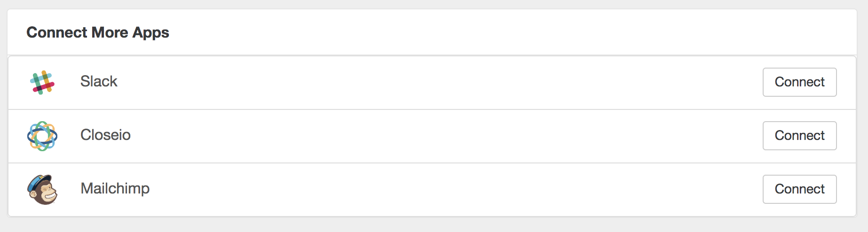This screenshot has height=232, width=868.
Task: Click empty space in the Closeio row
Action: coord(423,136)
